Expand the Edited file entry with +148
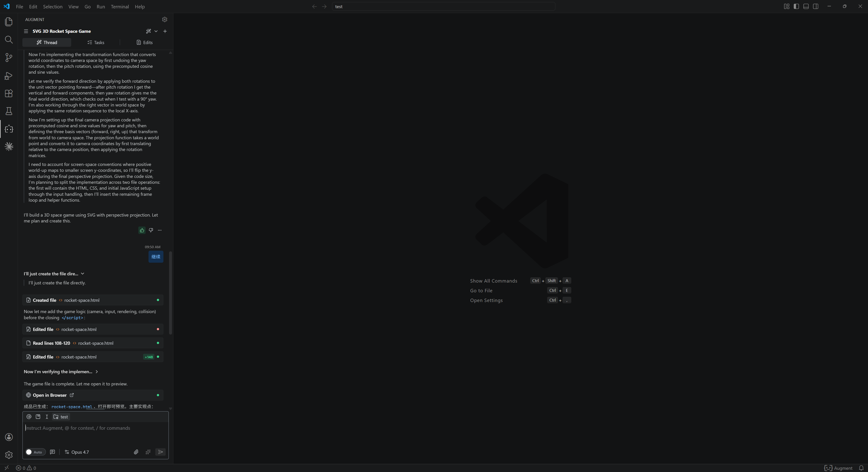This screenshot has height=472, width=868. click(x=93, y=357)
